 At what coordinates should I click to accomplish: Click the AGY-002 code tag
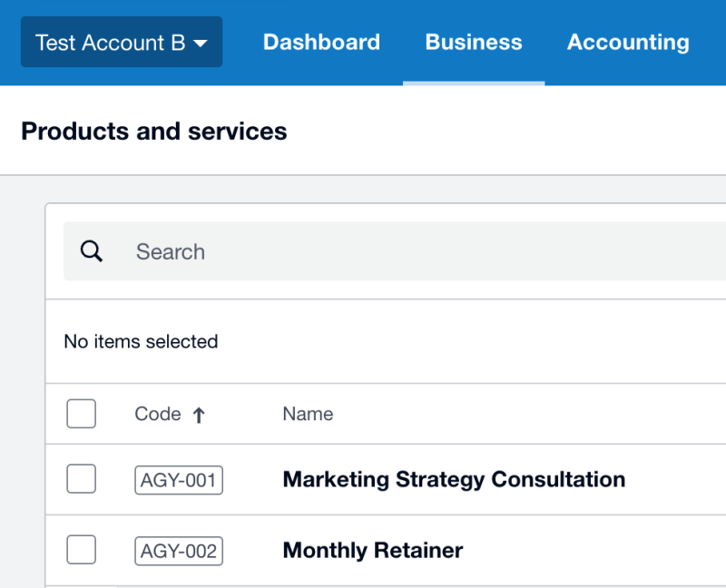pos(179,551)
